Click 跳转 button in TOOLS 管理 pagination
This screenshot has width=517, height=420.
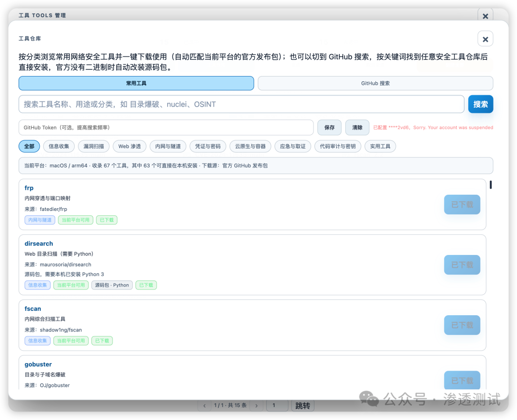click(303, 406)
